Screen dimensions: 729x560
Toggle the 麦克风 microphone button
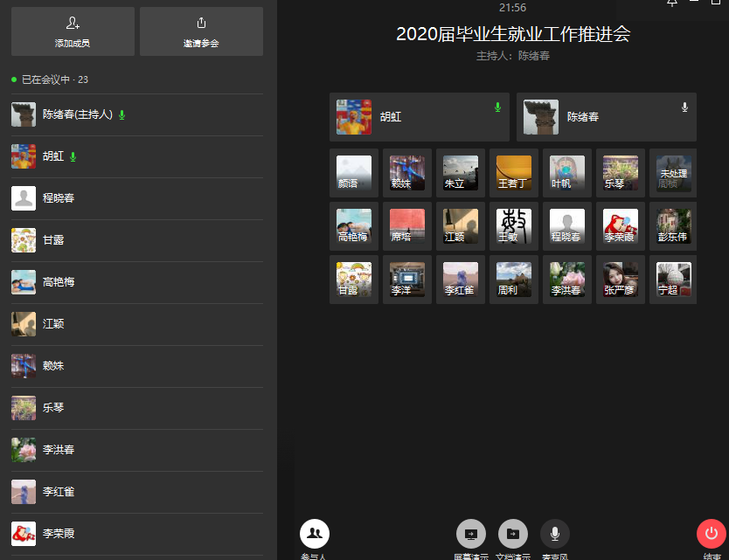point(554,534)
